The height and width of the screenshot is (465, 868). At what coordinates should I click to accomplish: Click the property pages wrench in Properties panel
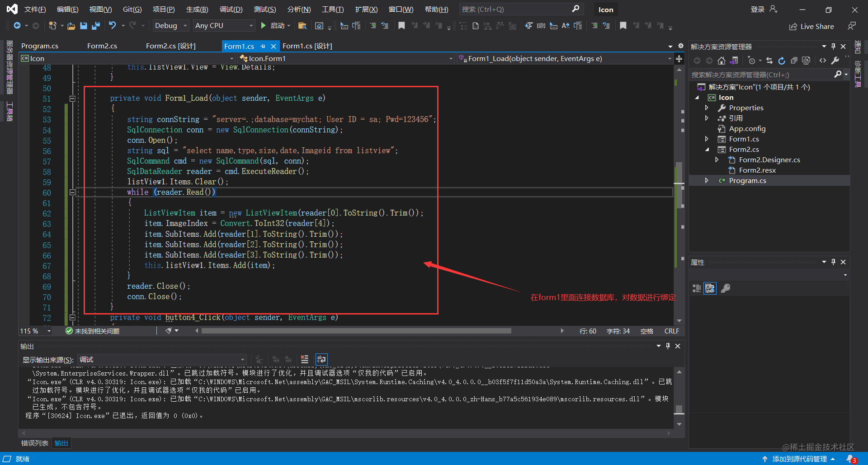(x=726, y=288)
